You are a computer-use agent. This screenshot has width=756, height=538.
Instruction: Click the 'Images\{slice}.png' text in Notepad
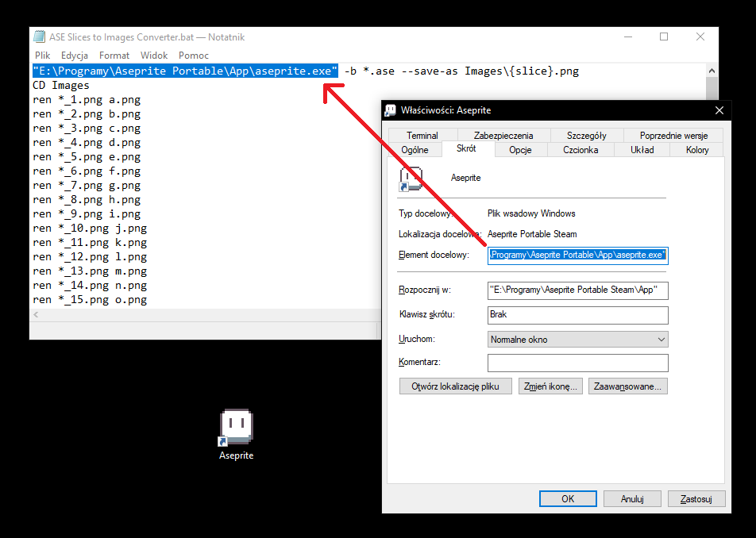pyautogui.click(x=522, y=71)
